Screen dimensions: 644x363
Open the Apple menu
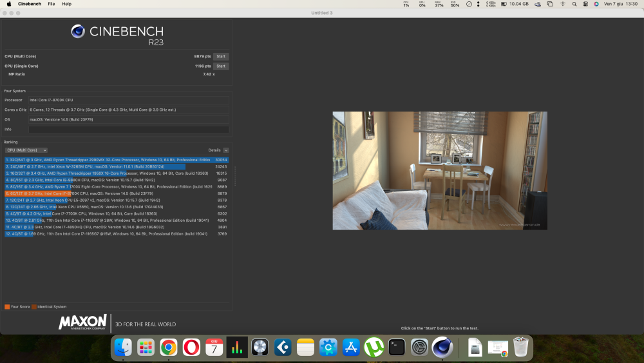click(x=9, y=4)
